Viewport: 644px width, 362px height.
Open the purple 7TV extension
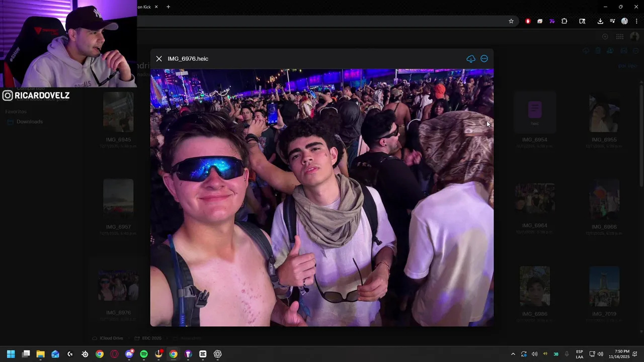click(x=552, y=21)
